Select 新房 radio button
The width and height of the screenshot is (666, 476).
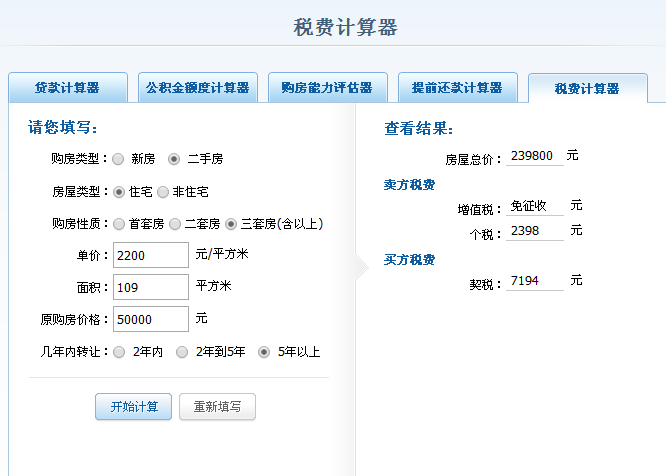pos(119,159)
